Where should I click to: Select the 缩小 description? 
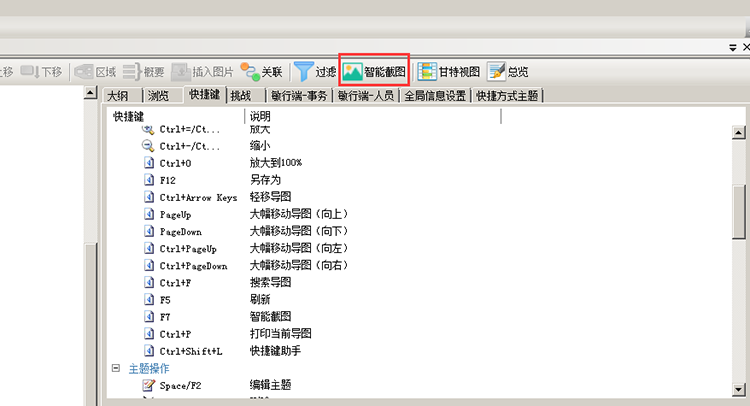pos(260,146)
